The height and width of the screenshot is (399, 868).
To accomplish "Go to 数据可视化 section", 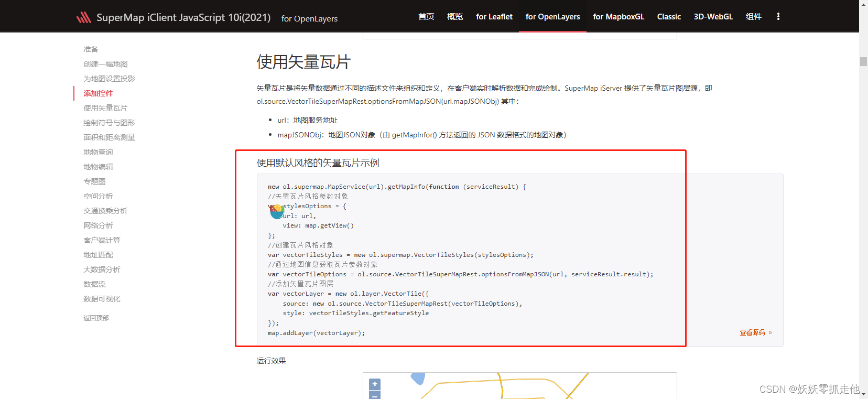I will coord(102,299).
